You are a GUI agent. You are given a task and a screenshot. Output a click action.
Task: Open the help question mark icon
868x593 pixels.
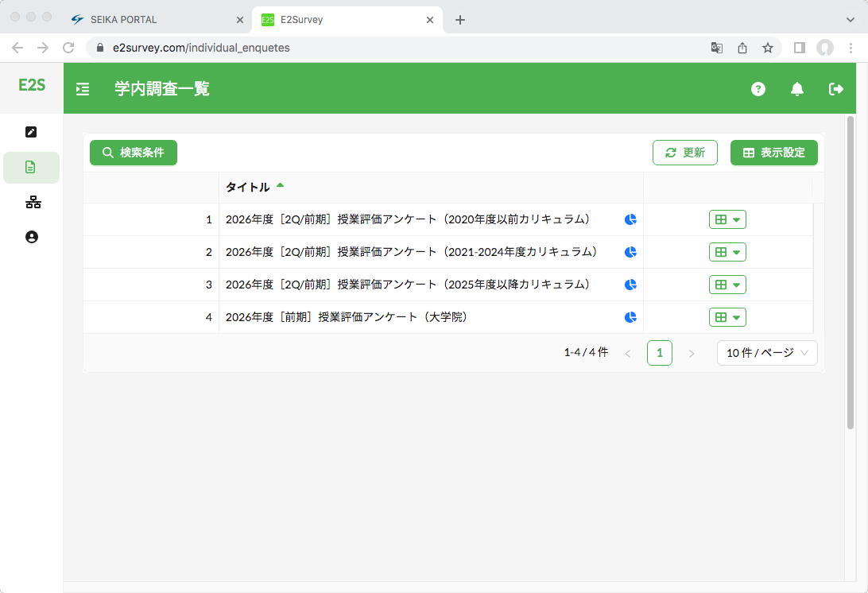coord(758,88)
